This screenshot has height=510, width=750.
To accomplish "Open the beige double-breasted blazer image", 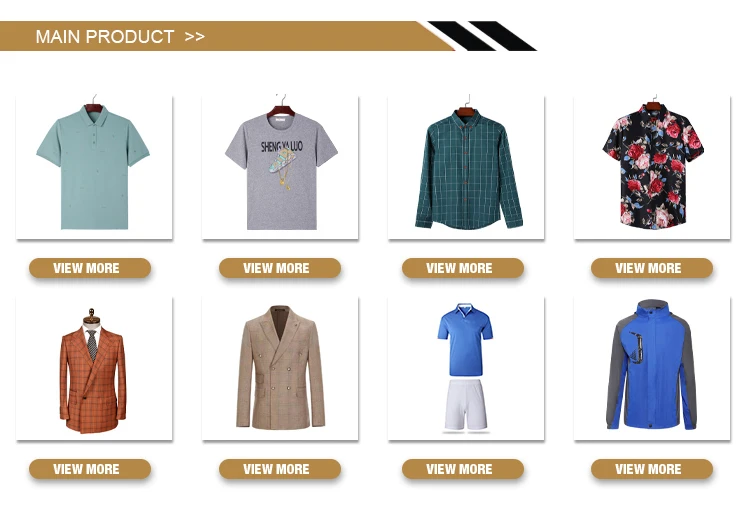I will point(280,368).
